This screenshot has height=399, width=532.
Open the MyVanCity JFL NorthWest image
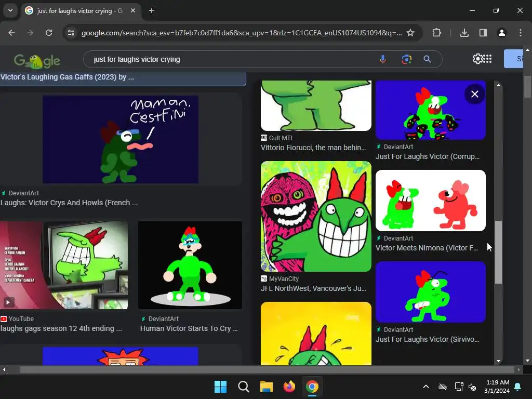316,216
